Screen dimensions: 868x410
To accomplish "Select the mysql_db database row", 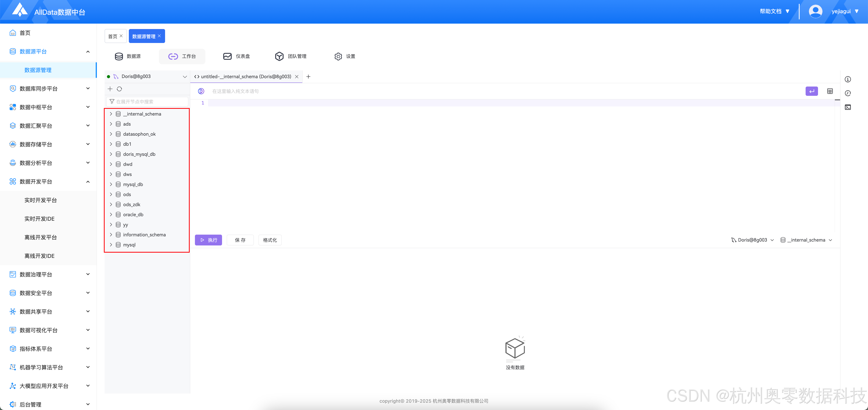I will click(147, 184).
